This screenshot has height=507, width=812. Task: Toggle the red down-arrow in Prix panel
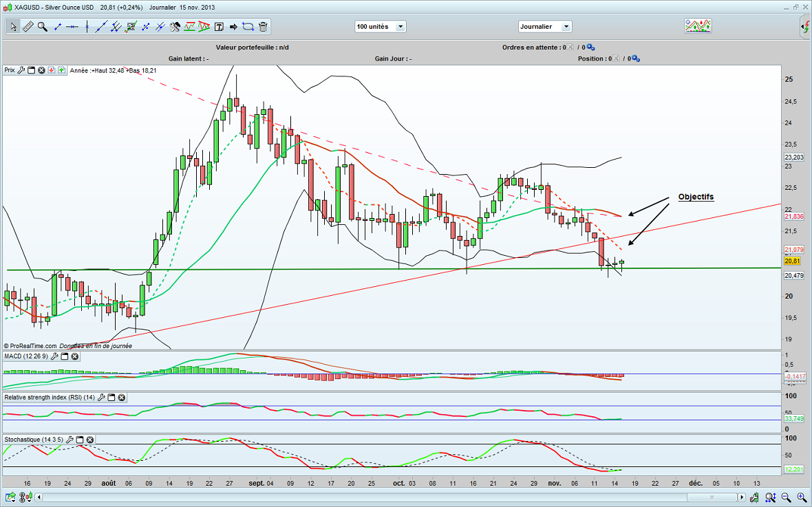pos(52,70)
